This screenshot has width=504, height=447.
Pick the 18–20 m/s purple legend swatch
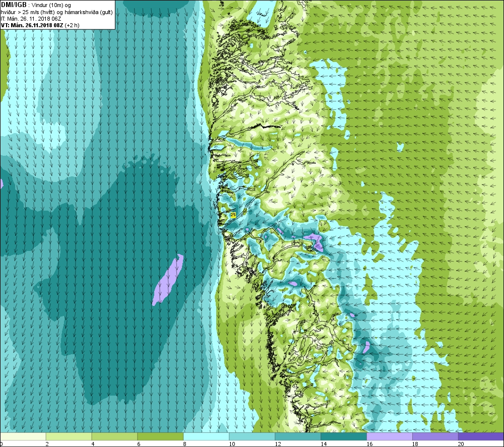click(x=435, y=436)
